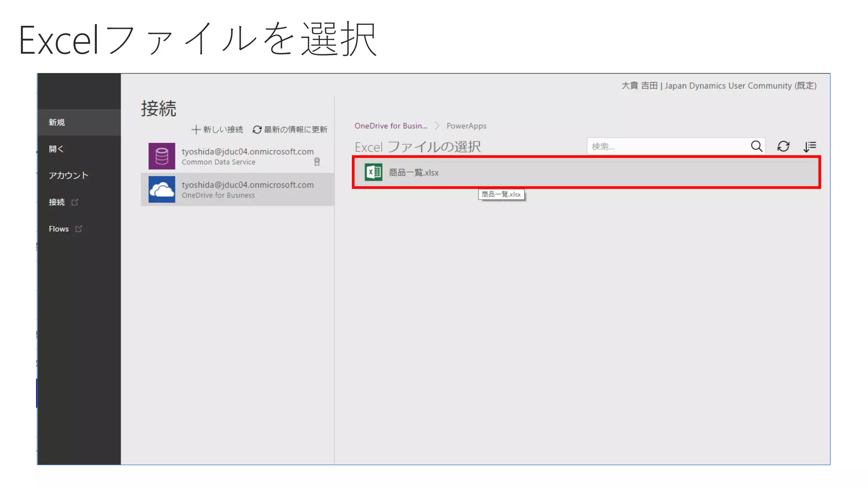
Task: Select the OneDrive for Business connection
Action: click(x=237, y=189)
